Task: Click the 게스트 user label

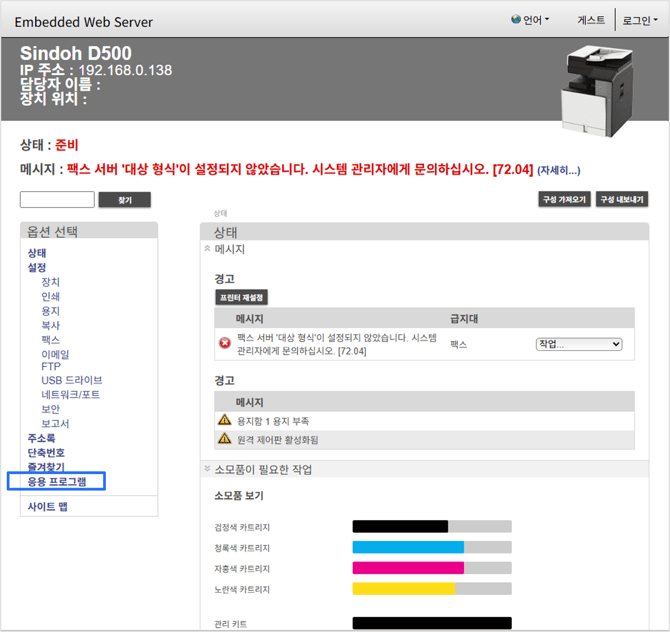Action: click(x=591, y=20)
